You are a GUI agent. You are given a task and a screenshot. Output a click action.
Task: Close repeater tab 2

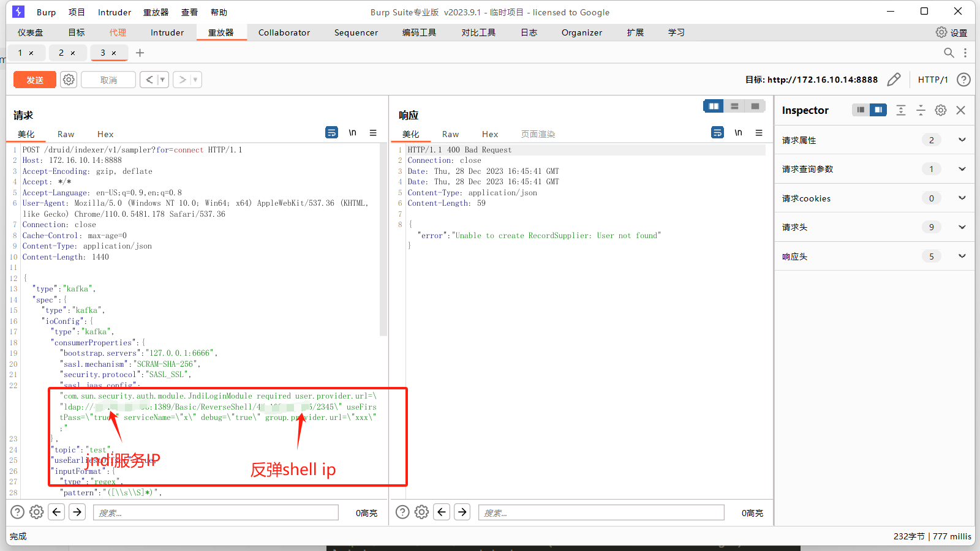pyautogui.click(x=73, y=53)
